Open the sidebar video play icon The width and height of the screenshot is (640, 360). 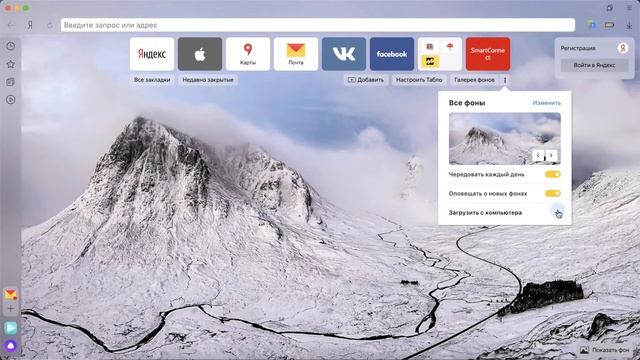click(x=11, y=100)
